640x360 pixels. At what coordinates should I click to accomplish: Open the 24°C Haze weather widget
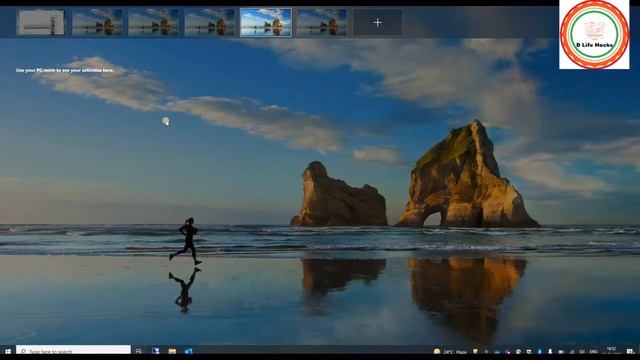coord(450,351)
